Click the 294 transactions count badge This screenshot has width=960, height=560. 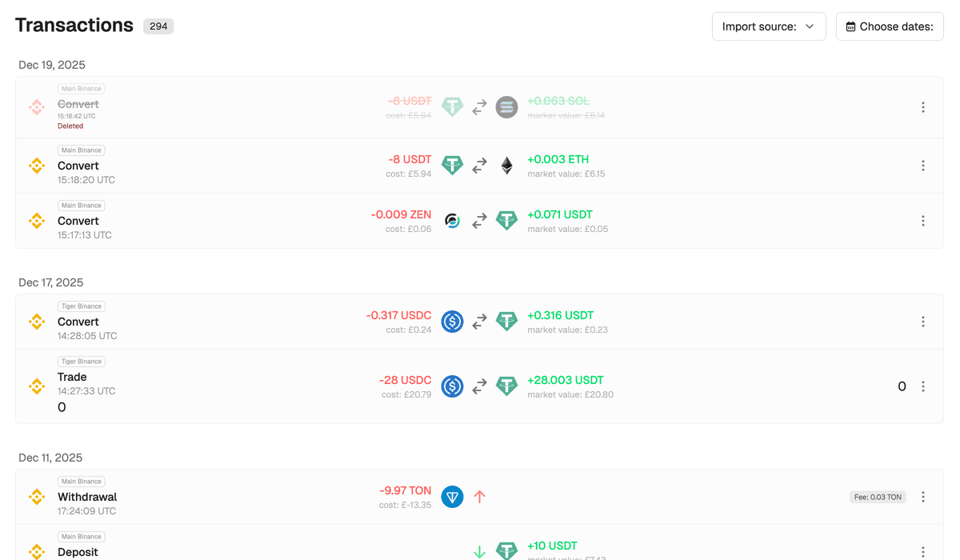pyautogui.click(x=158, y=26)
